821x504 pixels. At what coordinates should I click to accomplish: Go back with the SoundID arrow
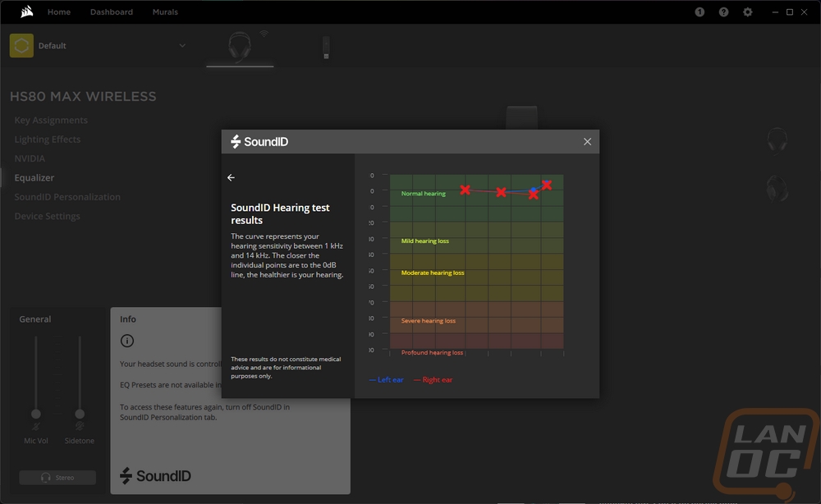(x=231, y=177)
